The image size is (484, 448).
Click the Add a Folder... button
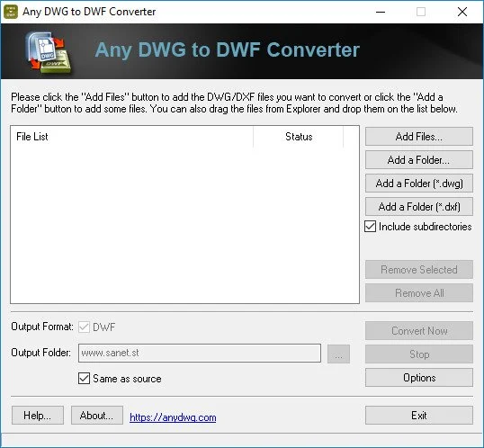coord(419,160)
